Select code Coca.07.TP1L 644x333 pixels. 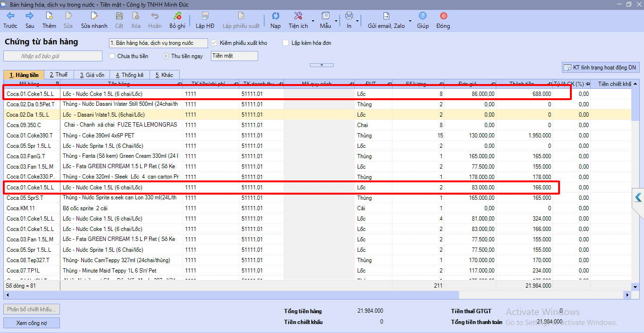point(24,271)
